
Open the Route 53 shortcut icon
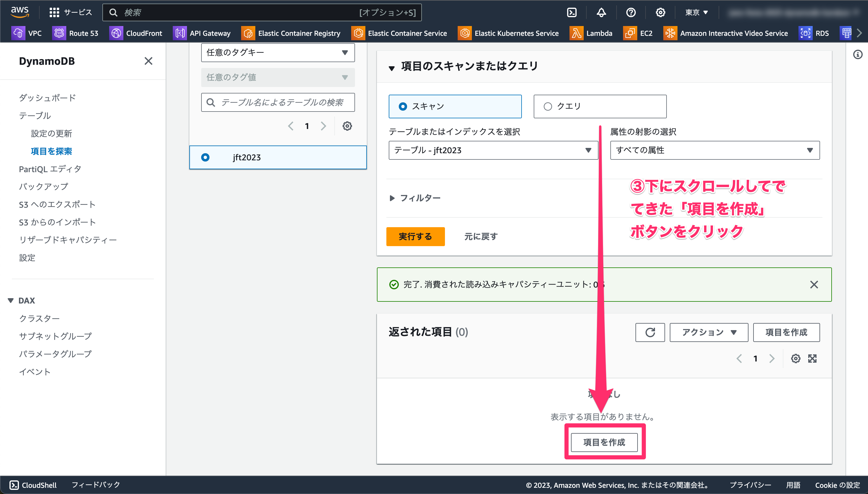pyautogui.click(x=59, y=33)
